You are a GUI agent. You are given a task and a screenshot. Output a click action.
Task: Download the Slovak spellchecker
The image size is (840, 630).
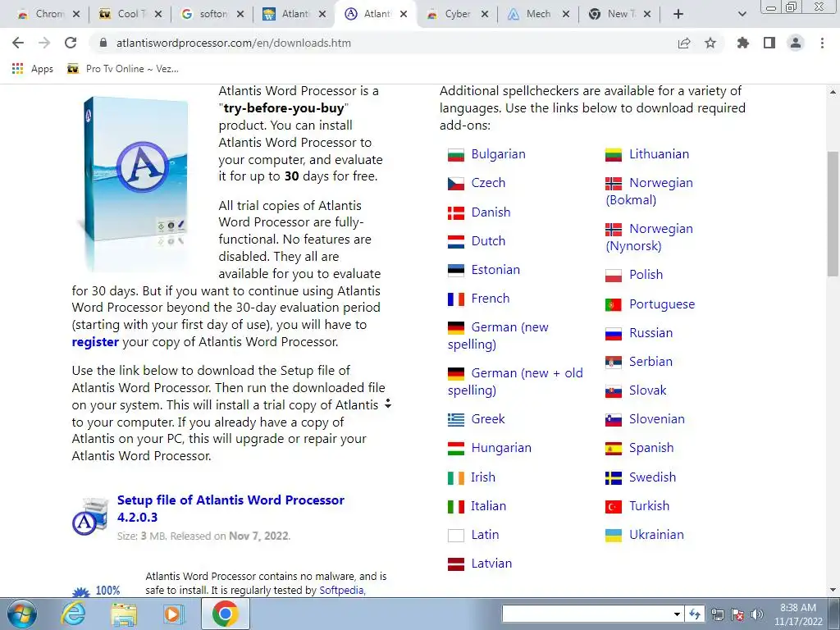point(648,390)
